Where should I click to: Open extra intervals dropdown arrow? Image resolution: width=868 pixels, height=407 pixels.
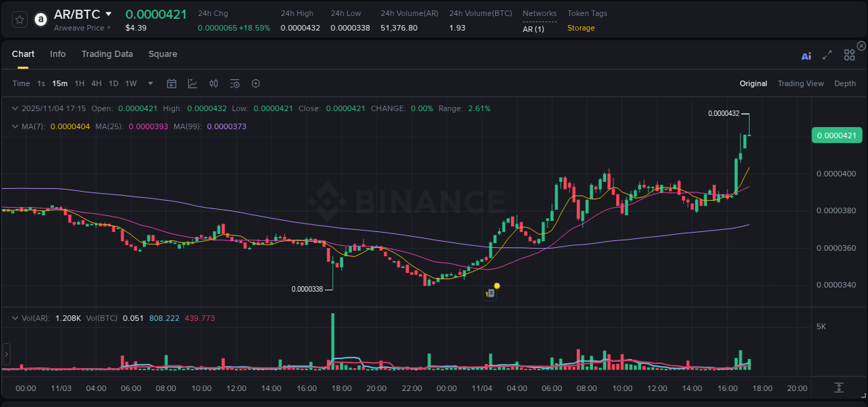[149, 83]
